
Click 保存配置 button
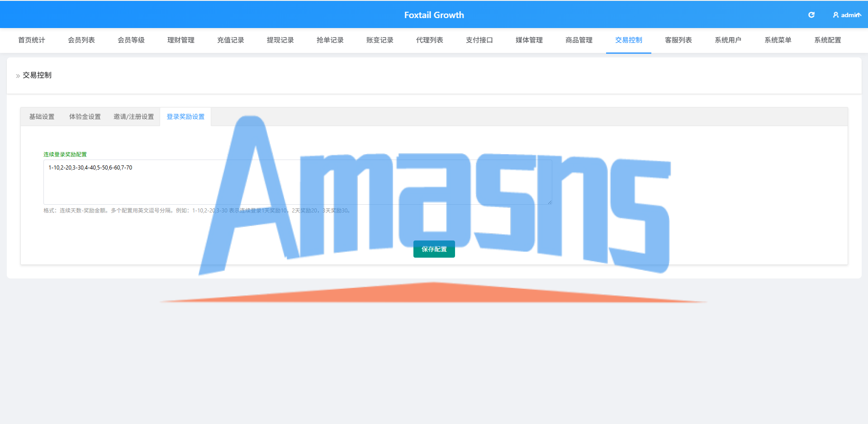[434, 249]
